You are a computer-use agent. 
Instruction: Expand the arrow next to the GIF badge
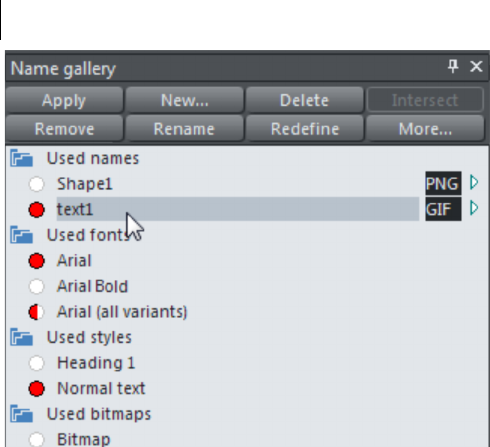coord(474,208)
